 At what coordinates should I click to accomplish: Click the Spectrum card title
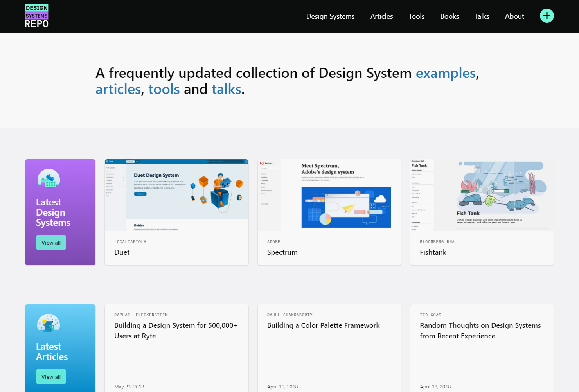pyautogui.click(x=282, y=252)
